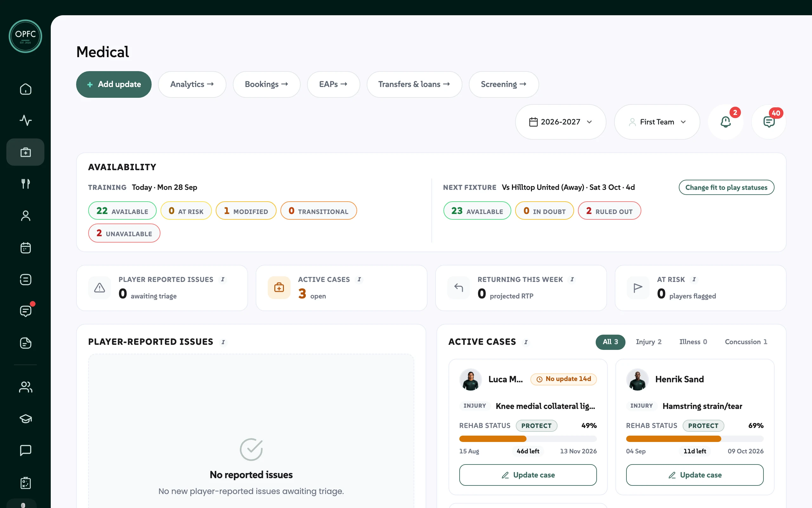Open the squad group people sidebar icon
This screenshot has width=812, height=508.
click(25, 387)
